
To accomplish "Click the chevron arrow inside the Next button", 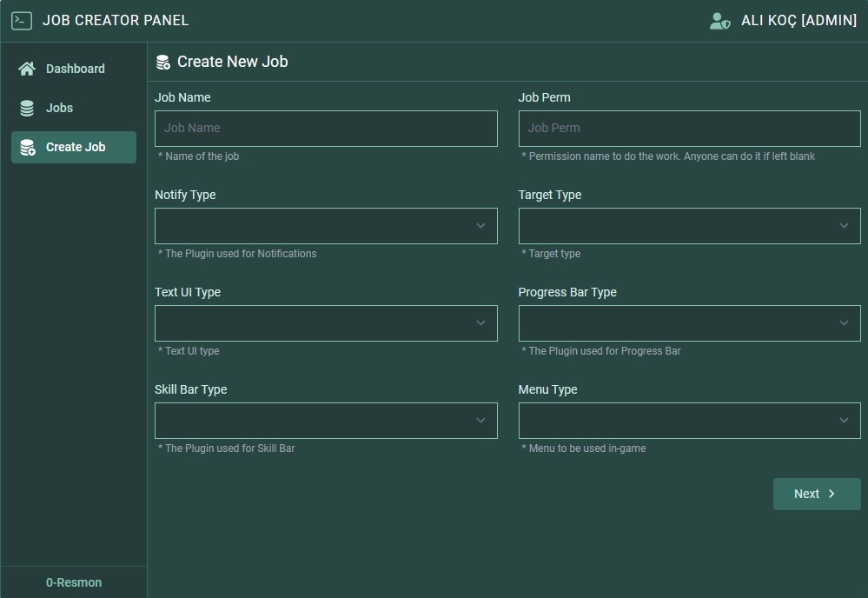I will pos(832,494).
